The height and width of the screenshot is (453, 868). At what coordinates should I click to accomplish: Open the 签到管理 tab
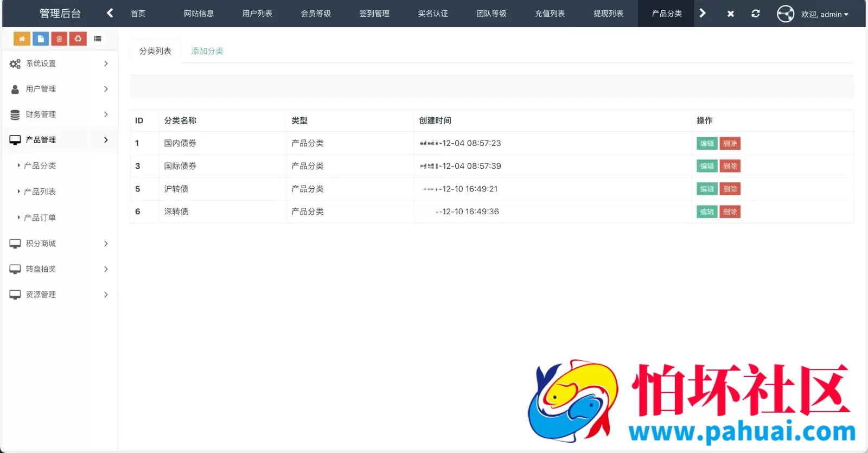click(x=374, y=14)
